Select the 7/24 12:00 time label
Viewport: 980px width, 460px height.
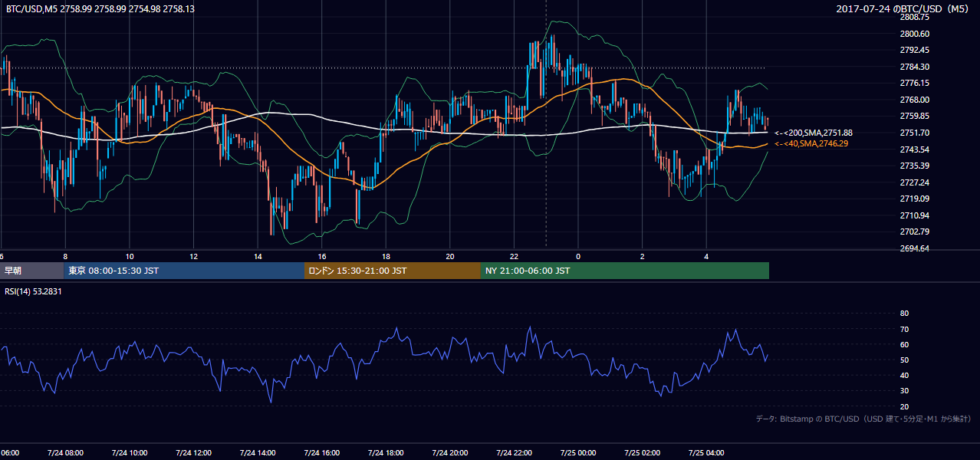[193, 452]
